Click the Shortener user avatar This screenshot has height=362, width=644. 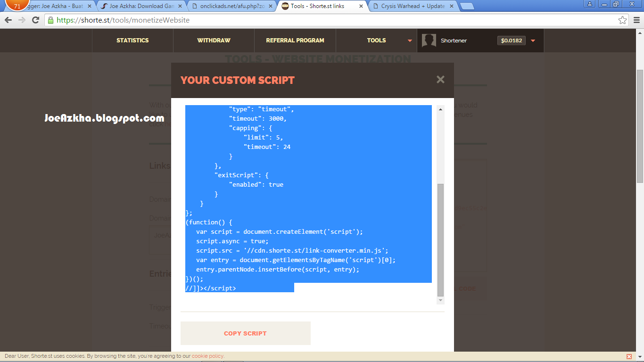(x=429, y=41)
